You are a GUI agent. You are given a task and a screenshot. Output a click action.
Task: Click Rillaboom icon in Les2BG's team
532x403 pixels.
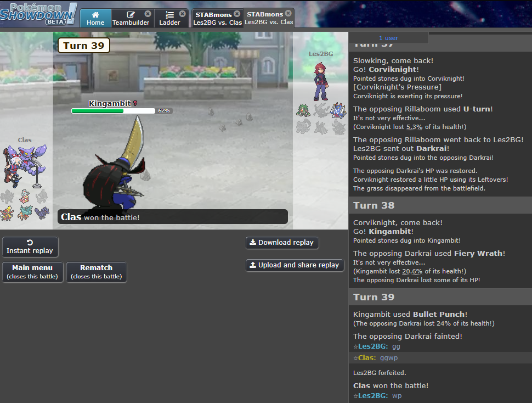(303, 111)
